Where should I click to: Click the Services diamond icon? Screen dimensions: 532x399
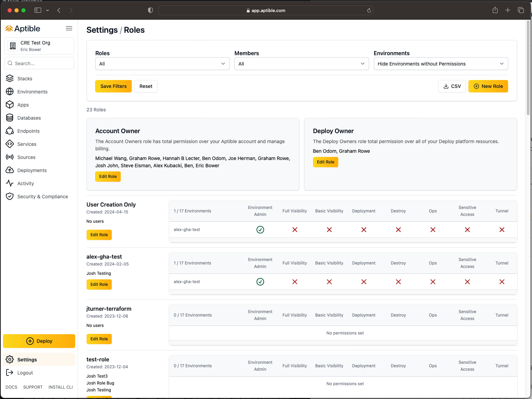10,144
